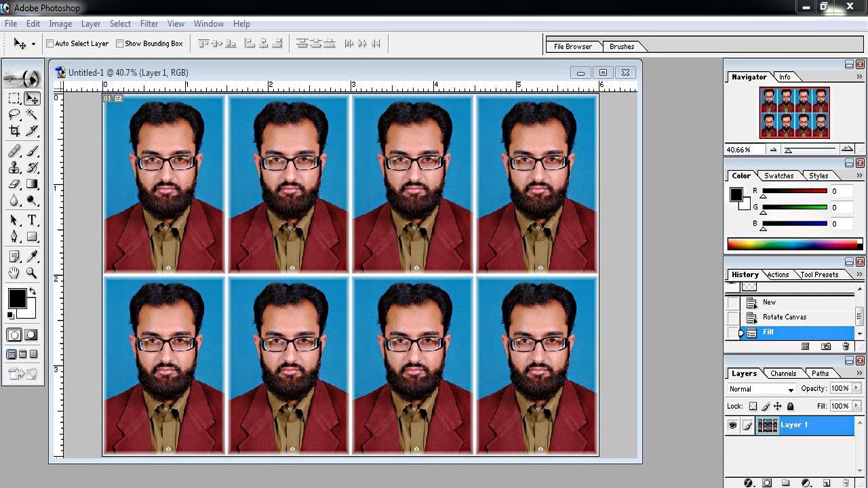Open the File Browser palette tab
Viewport: 868px width, 488px height.
573,47
